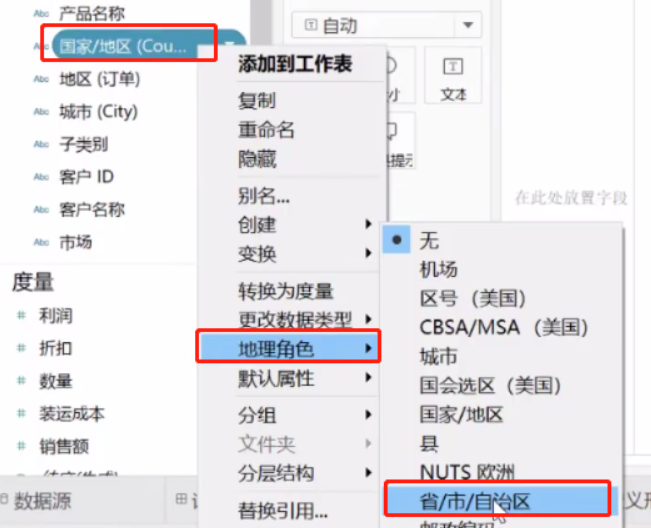Click number icon beside 销售额
The image size is (651, 528).
(21, 447)
